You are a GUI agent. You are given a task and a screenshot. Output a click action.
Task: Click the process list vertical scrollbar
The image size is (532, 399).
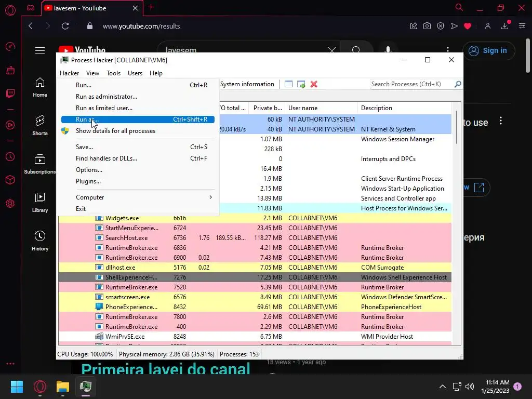(x=457, y=127)
